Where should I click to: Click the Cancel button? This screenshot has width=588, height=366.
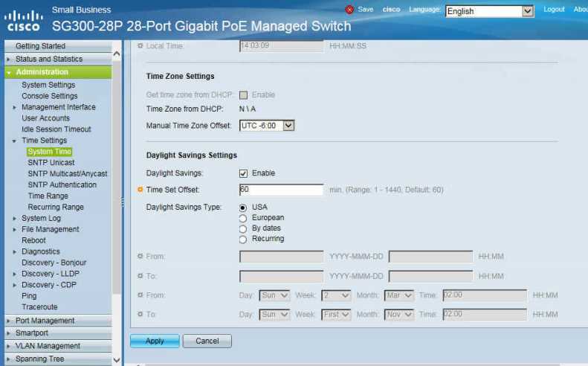coord(207,341)
